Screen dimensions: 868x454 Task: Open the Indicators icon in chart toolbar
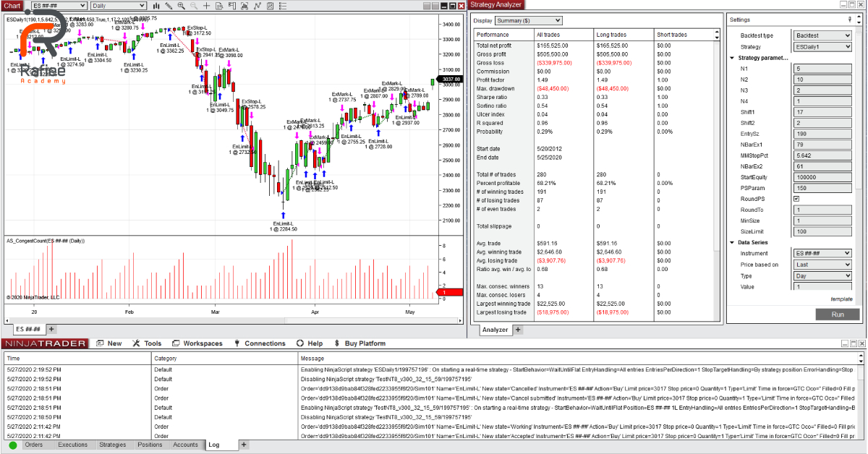click(x=258, y=6)
